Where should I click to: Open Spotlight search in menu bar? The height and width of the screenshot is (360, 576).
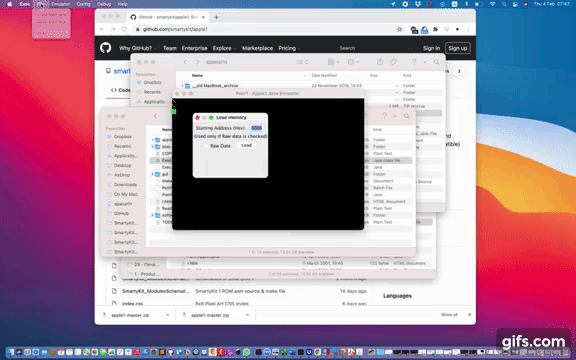(x=504, y=4)
